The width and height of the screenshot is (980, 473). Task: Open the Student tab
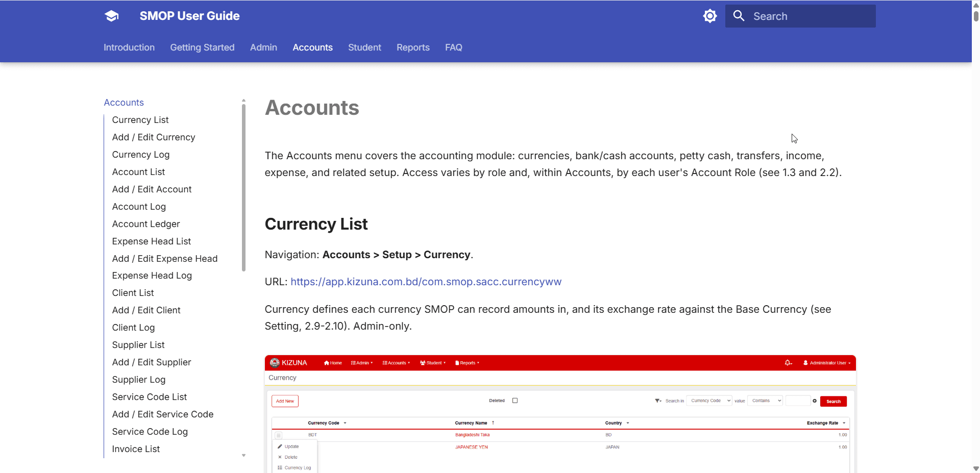point(364,47)
